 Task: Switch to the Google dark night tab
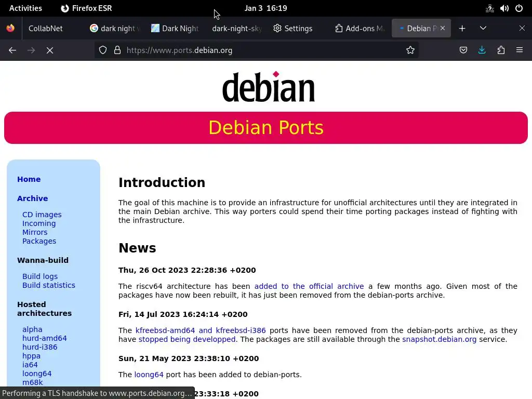click(x=115, y=29)
